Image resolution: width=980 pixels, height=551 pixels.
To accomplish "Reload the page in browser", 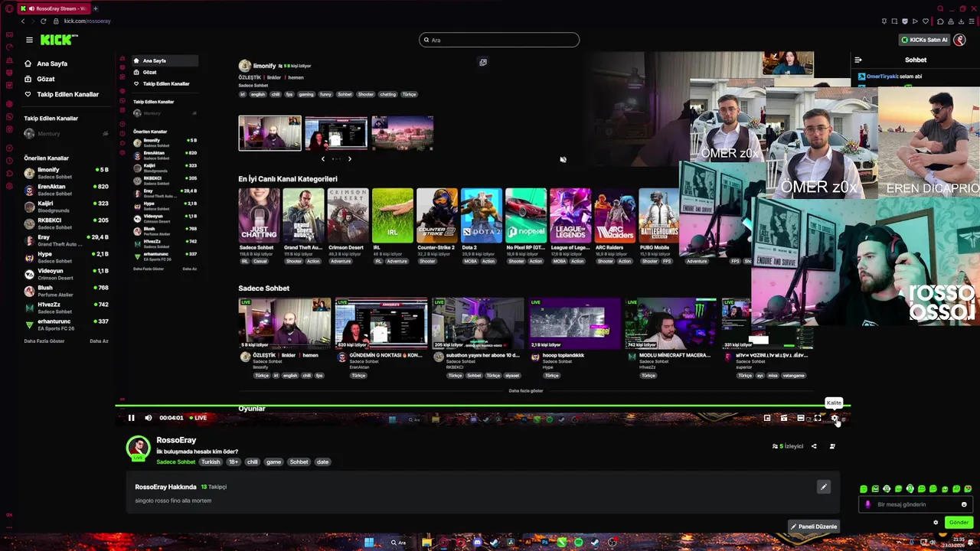I will click(x=43, y=21).
